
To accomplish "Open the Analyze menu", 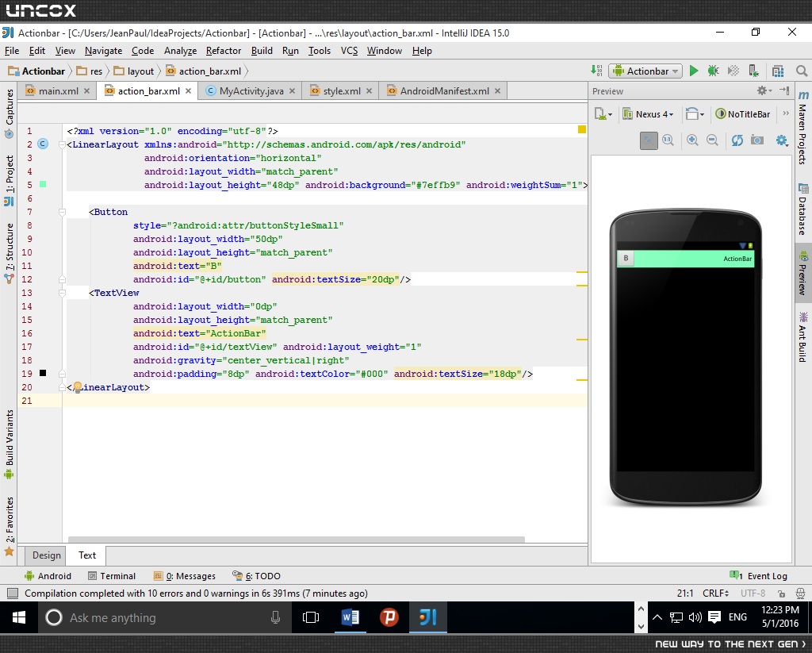I will [180, 51].
